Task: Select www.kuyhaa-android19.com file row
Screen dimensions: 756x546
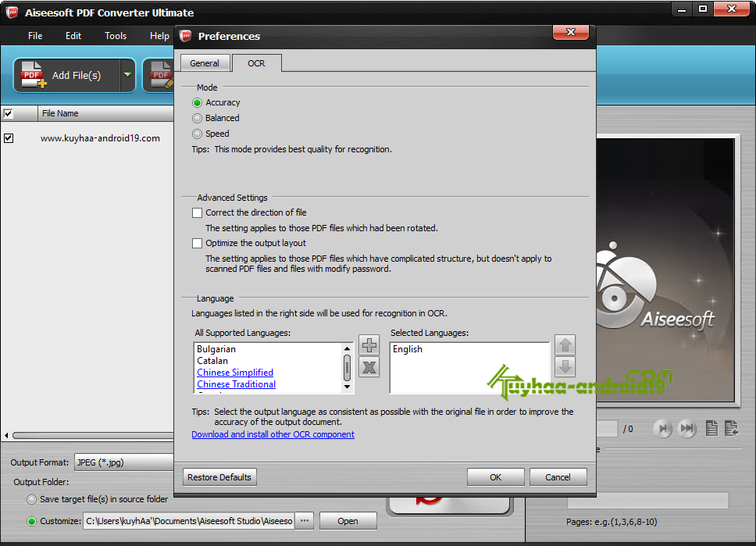Action: (100, 138)
